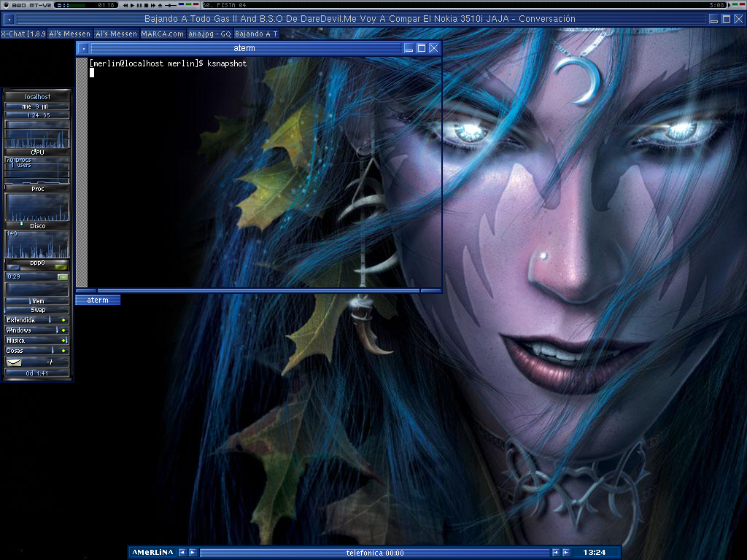This screenshot has height=560, width=747.
Task: Click the aterm iconified label below window
Action: coord(98,300)
